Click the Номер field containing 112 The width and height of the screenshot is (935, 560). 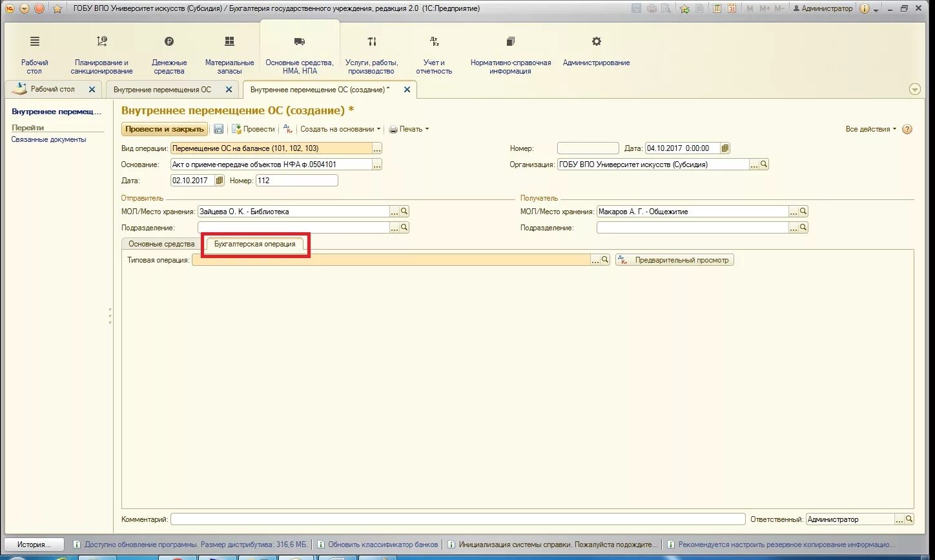(296, 181)
